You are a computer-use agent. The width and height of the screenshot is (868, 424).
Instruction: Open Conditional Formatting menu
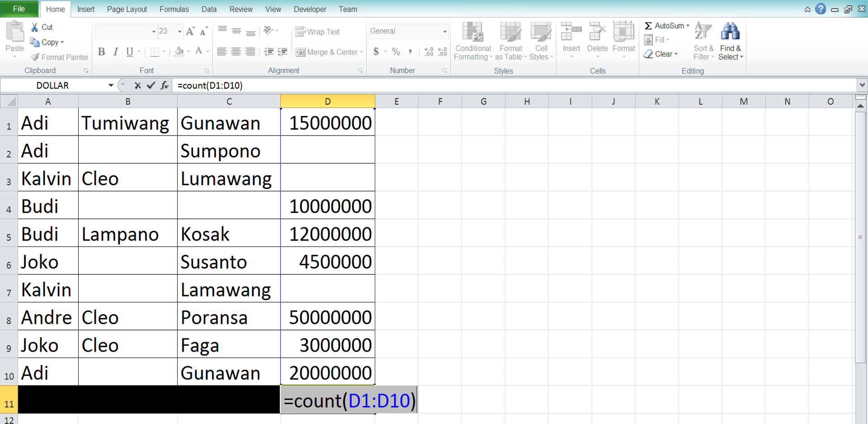pos(473,41)
